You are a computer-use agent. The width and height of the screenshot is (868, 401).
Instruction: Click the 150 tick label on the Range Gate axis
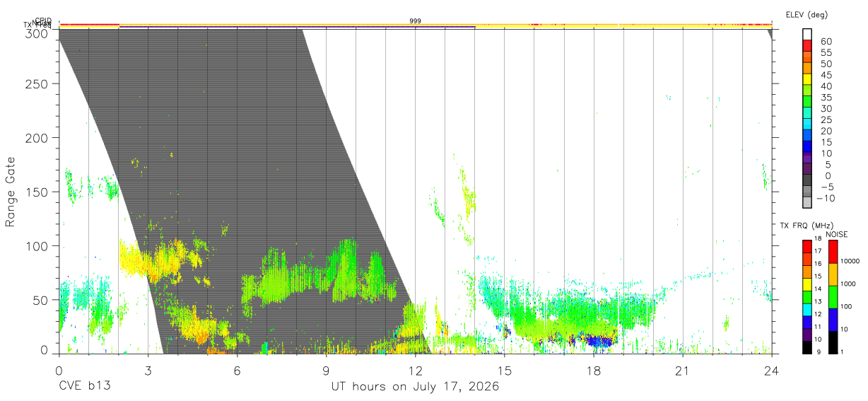[37, 192]
